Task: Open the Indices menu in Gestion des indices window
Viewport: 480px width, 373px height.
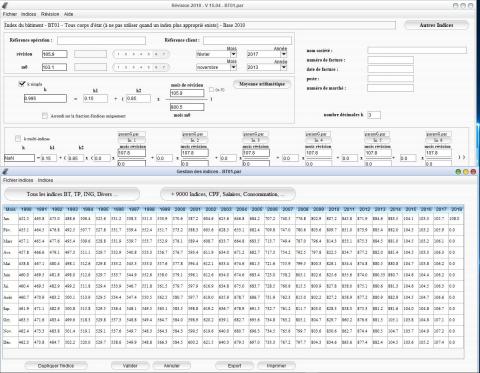Action: (45, 180)
